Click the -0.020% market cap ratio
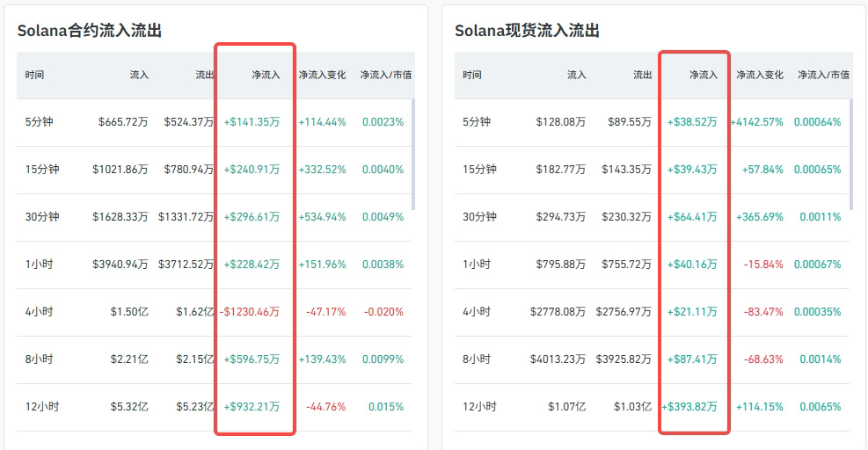Viewport: 868px width, 450px height. point(383,312)
